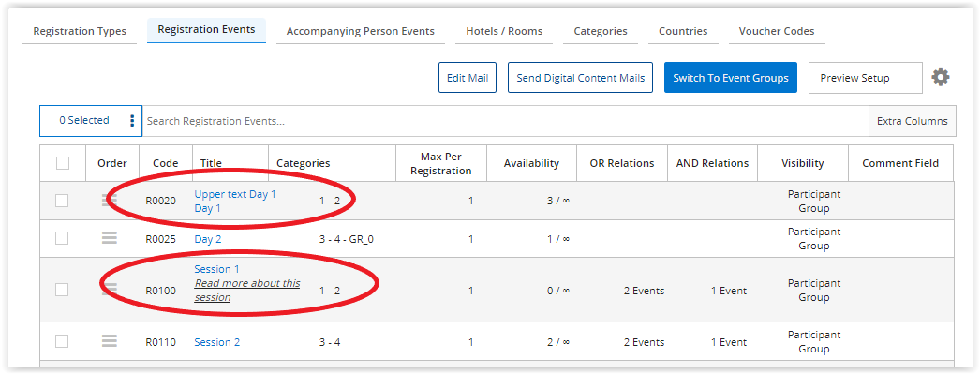Focus the Search Registration Events field

[x=506, y=121]
